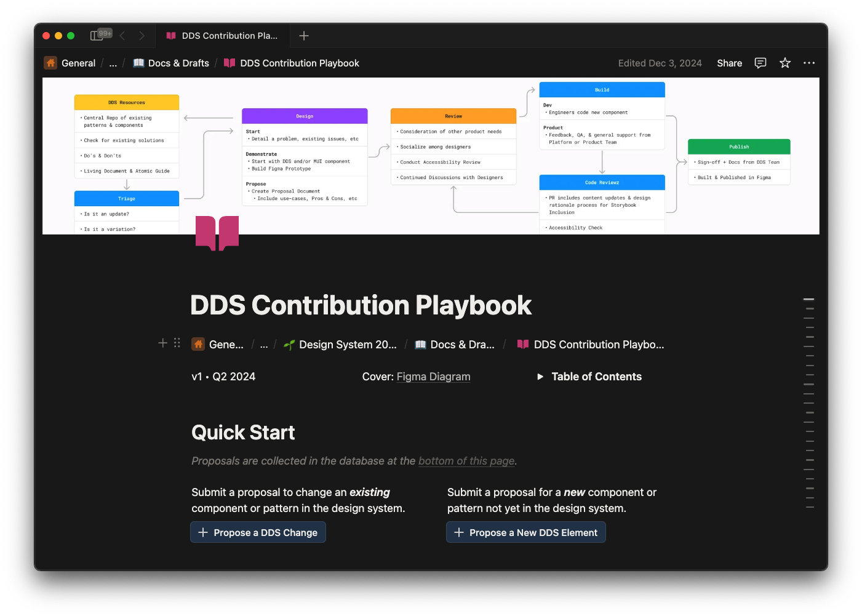
Task: Open a new tab with the plus icon
Action: [303, 36]
